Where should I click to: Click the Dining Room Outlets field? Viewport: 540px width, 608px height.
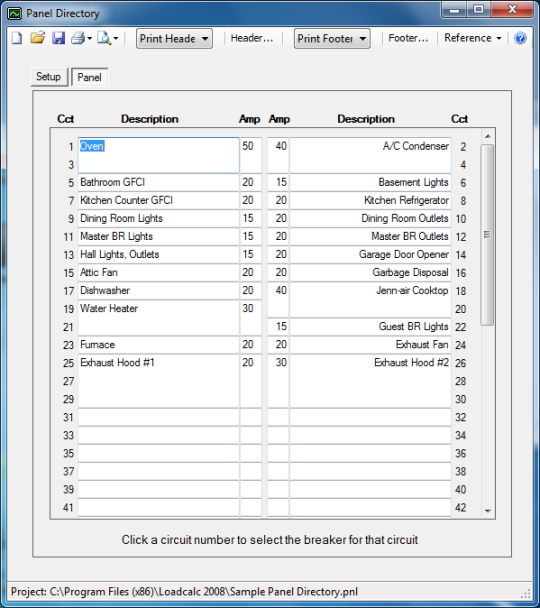click(370, 218)
